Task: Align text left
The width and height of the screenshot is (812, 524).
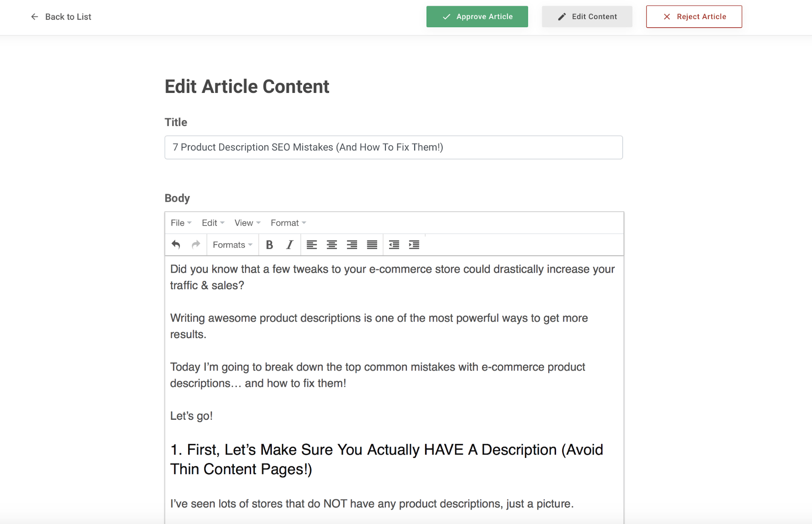Action: coord(312,245)
